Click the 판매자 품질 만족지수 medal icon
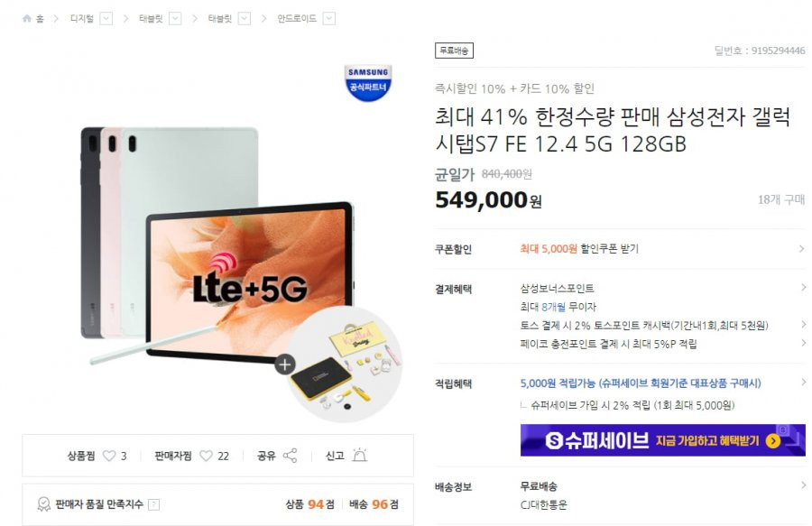Viewport: 812px width, 526px height. tap(44, 504)
